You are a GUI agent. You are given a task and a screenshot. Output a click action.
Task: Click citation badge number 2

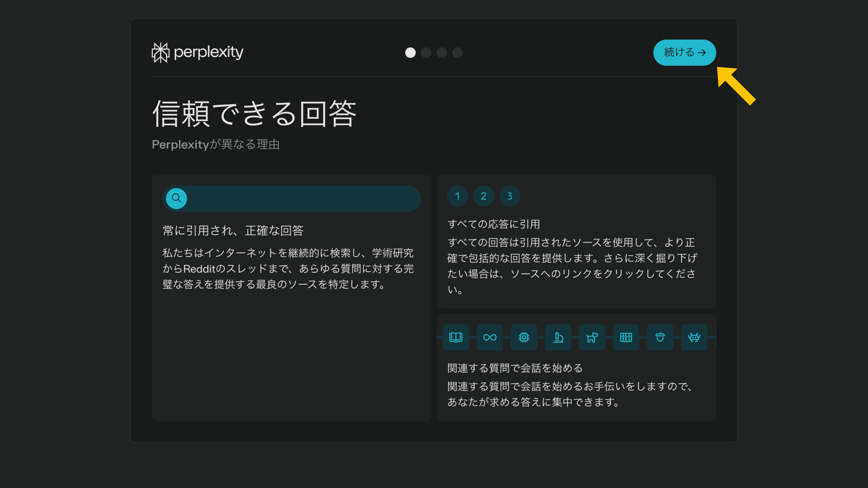[483, 196]
